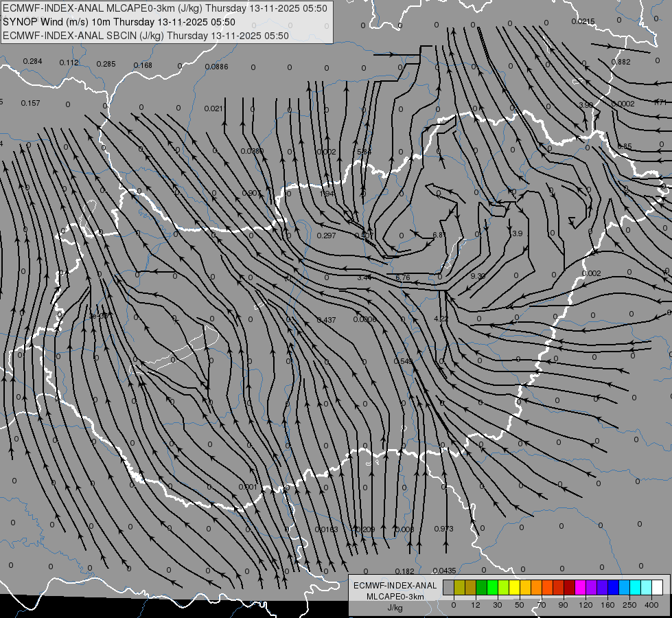Select the map value 0.0215
Viewport: 672px width, 618px height.
(583, 21)
